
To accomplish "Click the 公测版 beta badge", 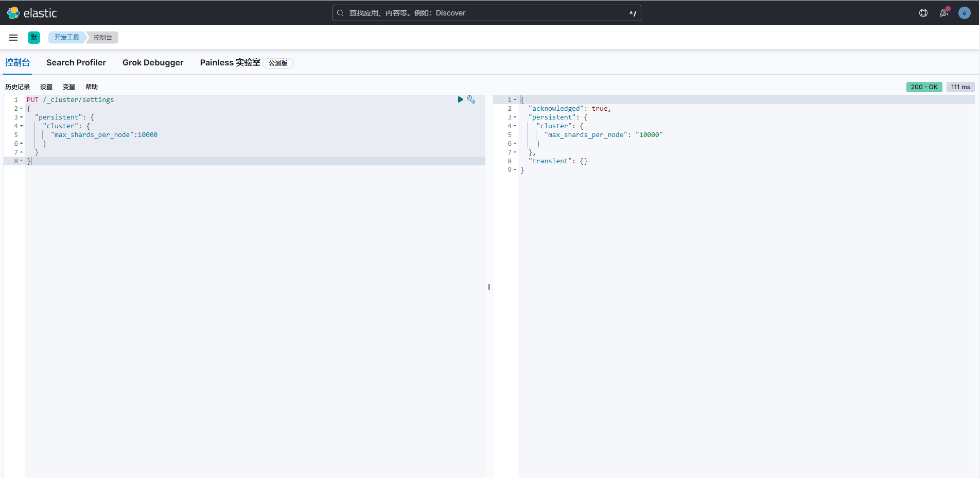I will tap(278, 63).
